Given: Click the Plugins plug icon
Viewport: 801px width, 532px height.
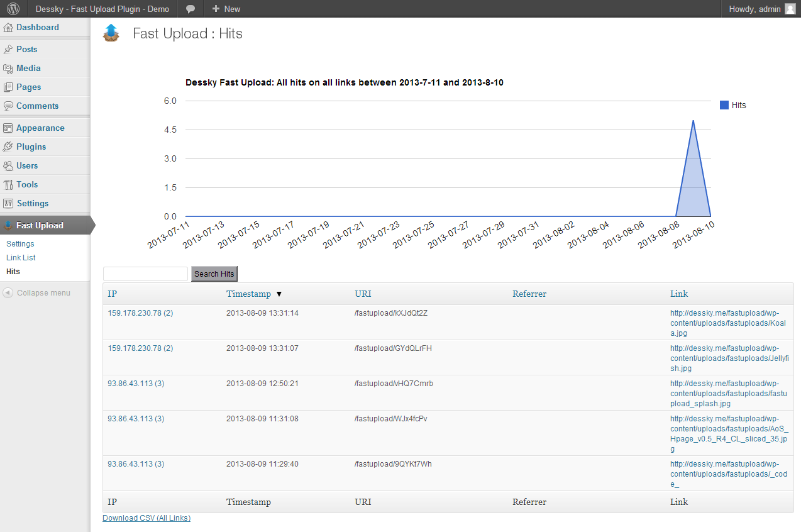Looking at the screenshot, I should [x=8, y=147].
